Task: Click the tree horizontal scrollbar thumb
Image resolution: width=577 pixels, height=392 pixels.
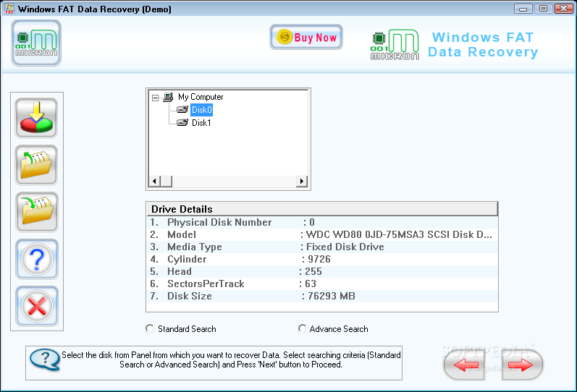Action: pyautogui.click(x=166, y=181)
